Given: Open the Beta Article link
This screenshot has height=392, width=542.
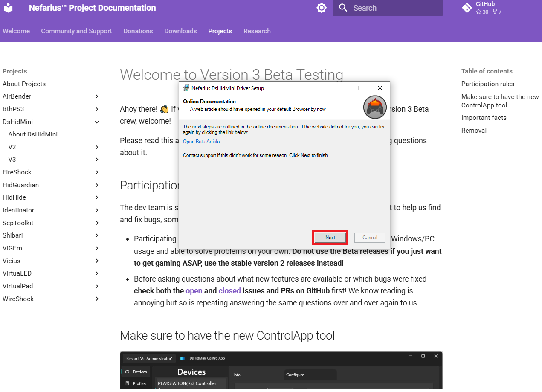Looking at the screenshot, I should tap(201, 142).
